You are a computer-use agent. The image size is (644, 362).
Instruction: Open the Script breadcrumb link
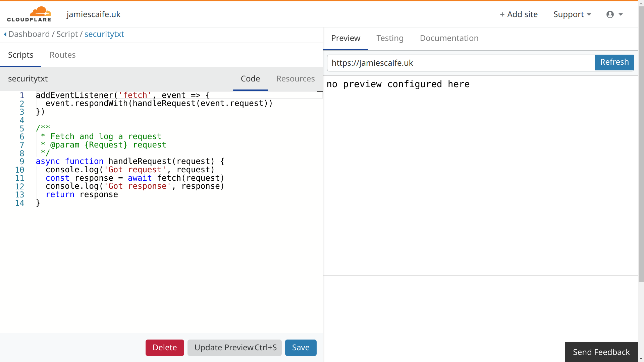[67, 34]
